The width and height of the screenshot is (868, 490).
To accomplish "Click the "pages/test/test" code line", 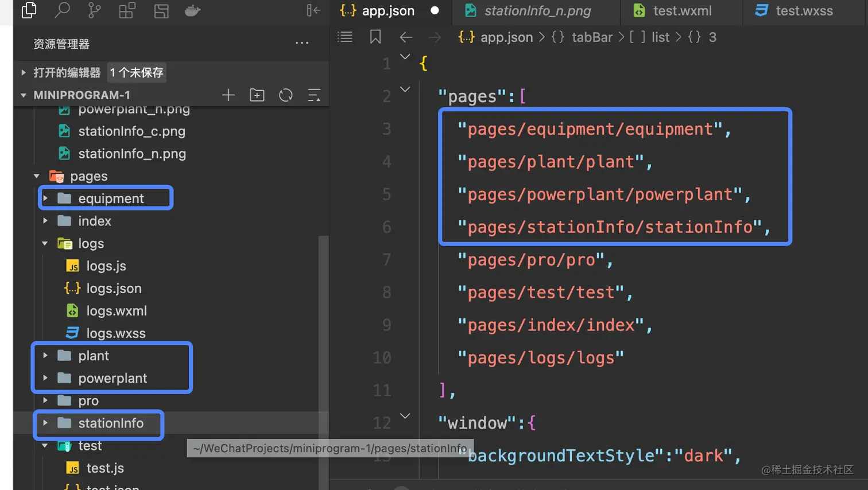I will [545, 293].
